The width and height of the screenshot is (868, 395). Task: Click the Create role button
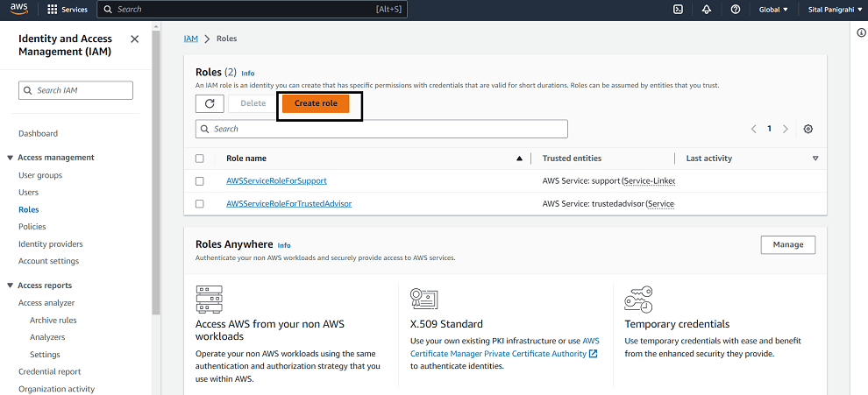316,103
